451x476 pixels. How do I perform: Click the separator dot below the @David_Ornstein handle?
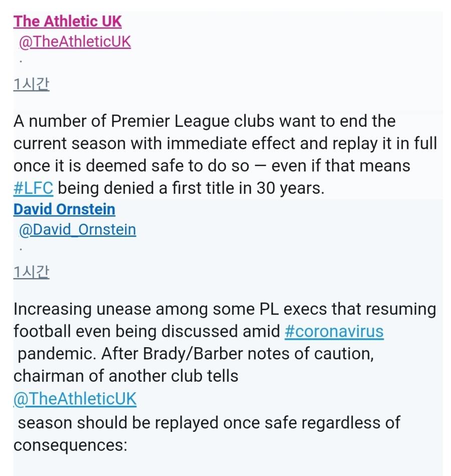pos(21,250)
